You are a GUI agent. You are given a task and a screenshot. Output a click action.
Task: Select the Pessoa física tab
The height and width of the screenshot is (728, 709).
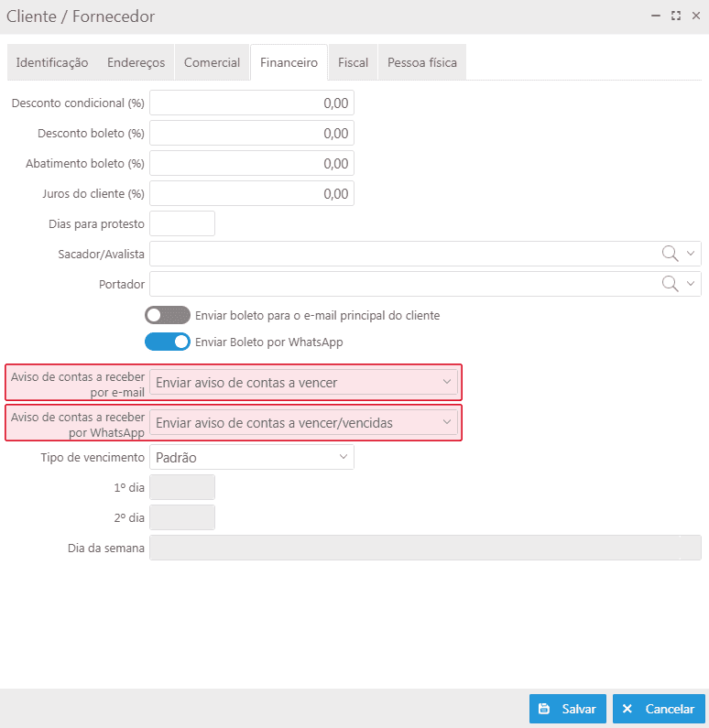(421, 62)
